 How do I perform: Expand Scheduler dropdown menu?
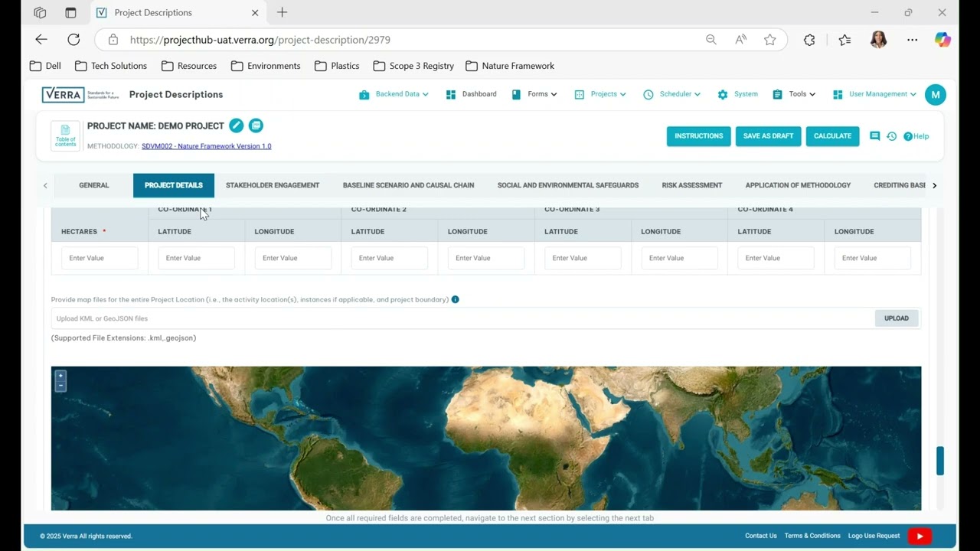point(671,94)
